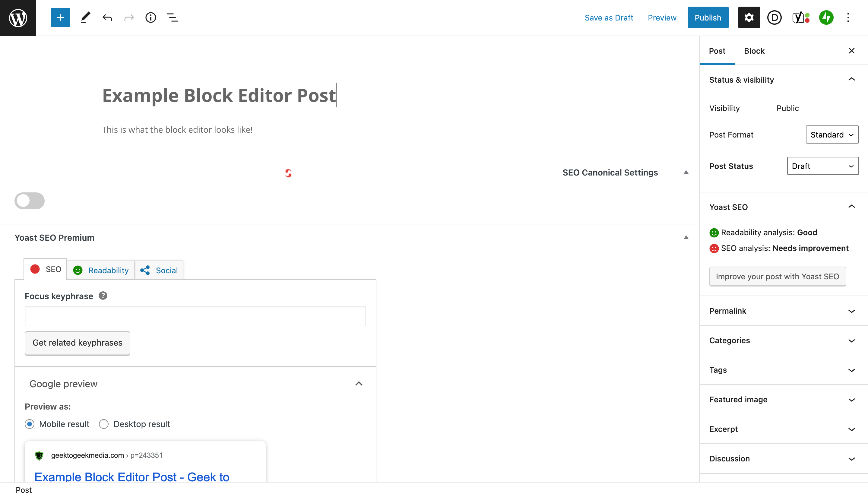Open the Readability tab in Yoast
This screenshot has height=497, width=868.
tap(101, 270)
